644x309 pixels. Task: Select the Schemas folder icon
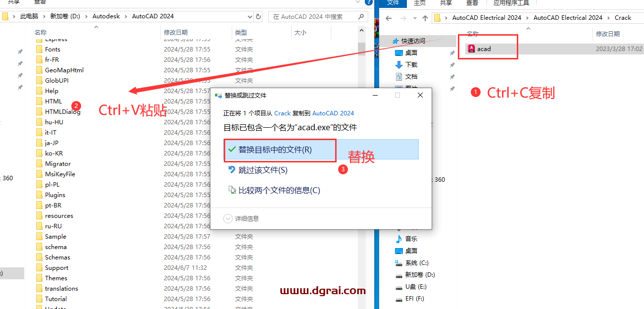coord(39,257)
